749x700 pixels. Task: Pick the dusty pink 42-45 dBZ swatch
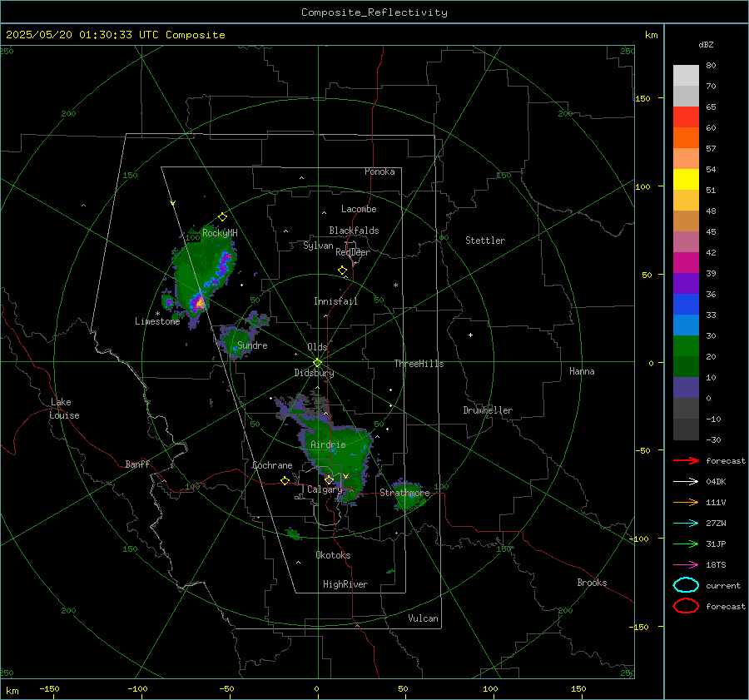click(686, 242)
